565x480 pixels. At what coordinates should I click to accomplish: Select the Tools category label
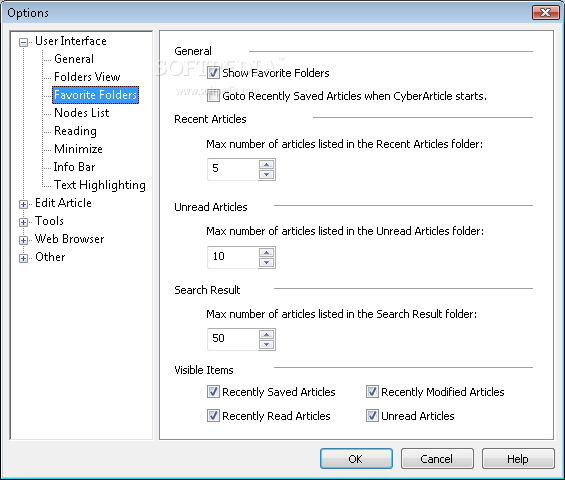[49, 221]
